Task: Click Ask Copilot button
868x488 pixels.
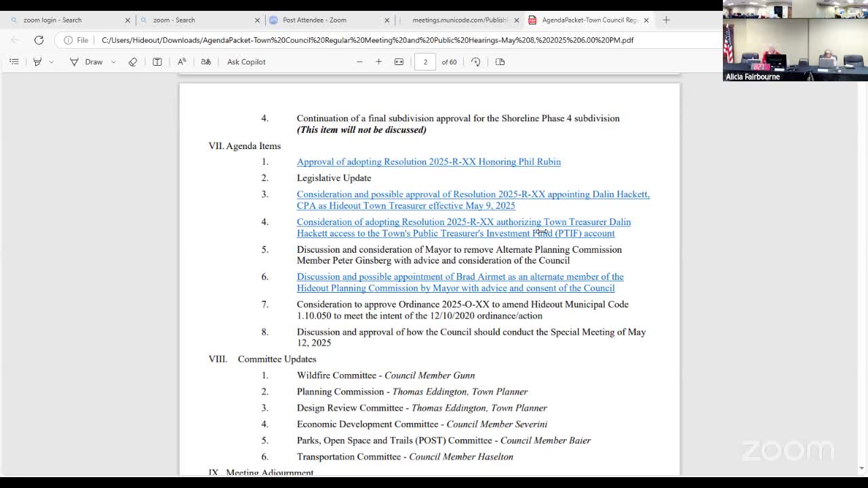Action: pos(246,62)
